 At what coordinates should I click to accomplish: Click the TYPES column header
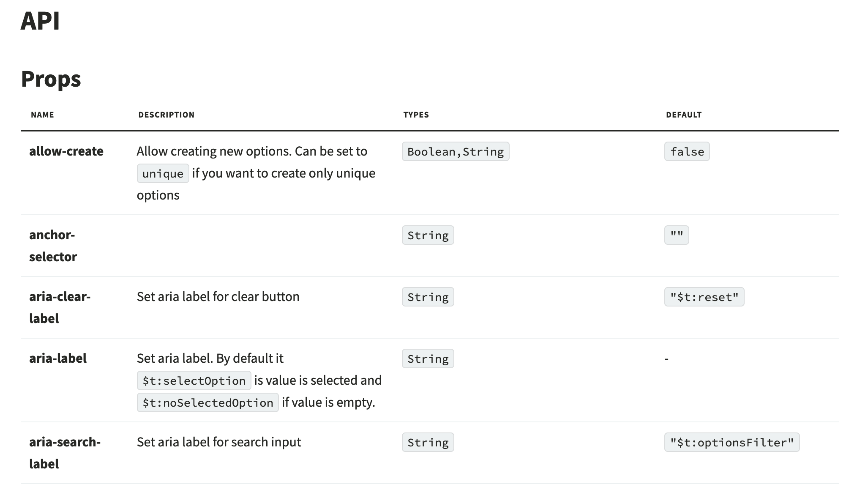pyautogui.click(x=416, y=115)
